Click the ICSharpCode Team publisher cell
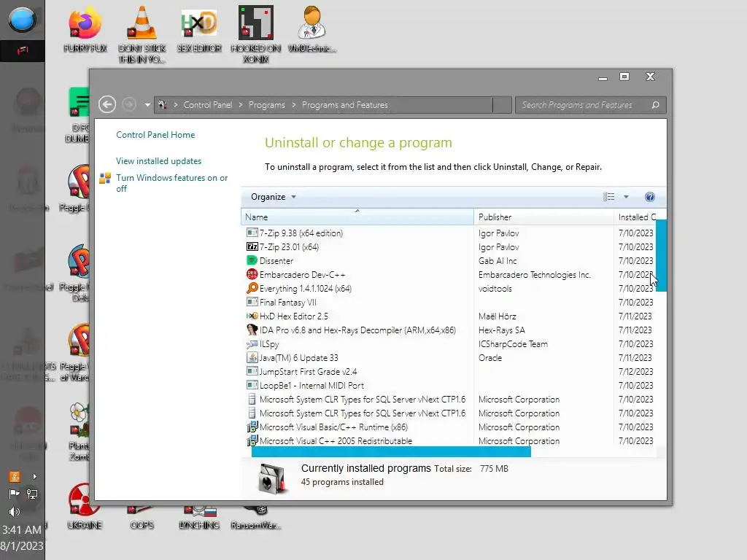The height and width of the screenshot is (560, 747). pos(513,344)
